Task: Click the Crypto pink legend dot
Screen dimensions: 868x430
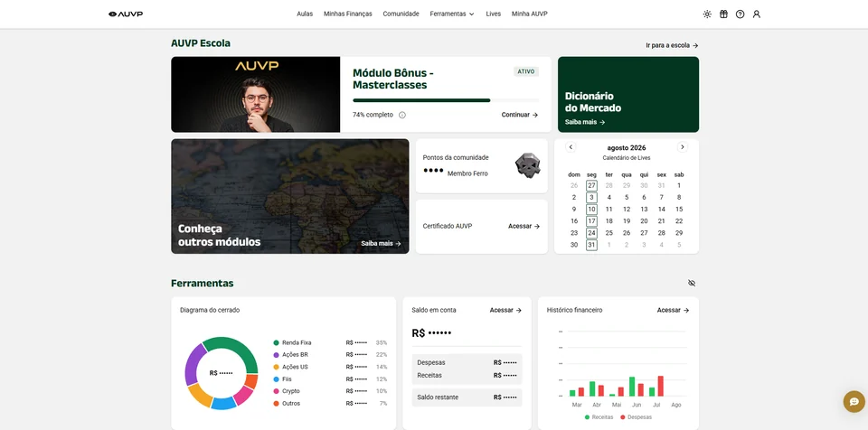Action: 276,391
